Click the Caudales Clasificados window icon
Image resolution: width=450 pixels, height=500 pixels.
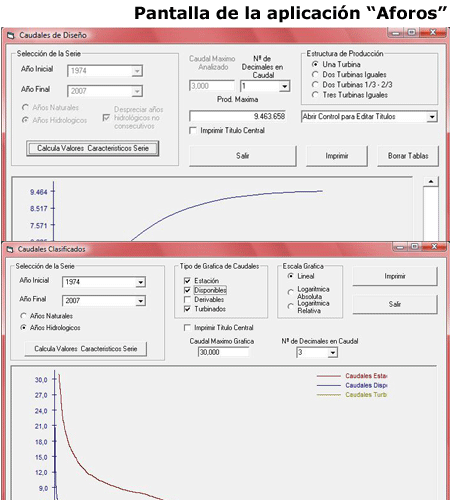click(x=10, y=249)
